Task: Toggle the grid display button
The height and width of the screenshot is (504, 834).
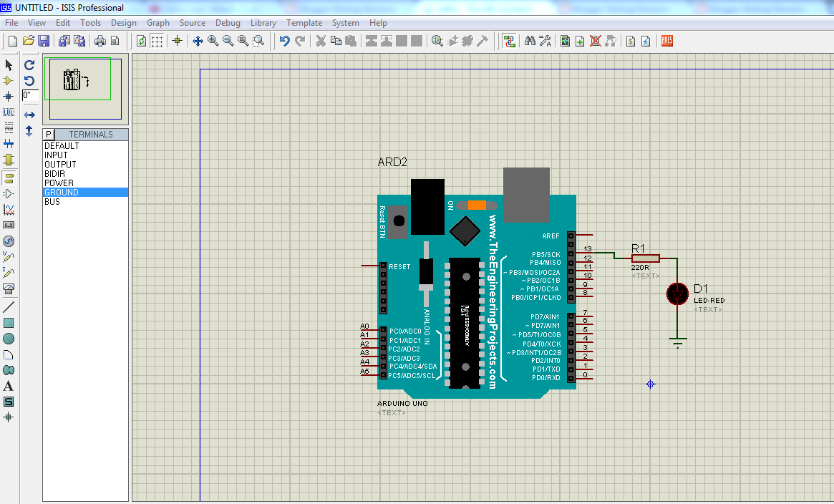Action: 157,41
